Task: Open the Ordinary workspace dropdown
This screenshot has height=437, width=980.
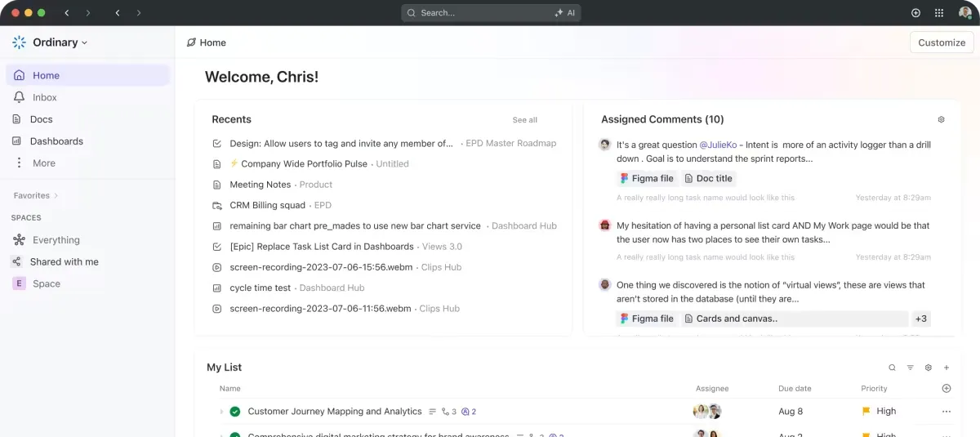Action: [x=60, y=42]
